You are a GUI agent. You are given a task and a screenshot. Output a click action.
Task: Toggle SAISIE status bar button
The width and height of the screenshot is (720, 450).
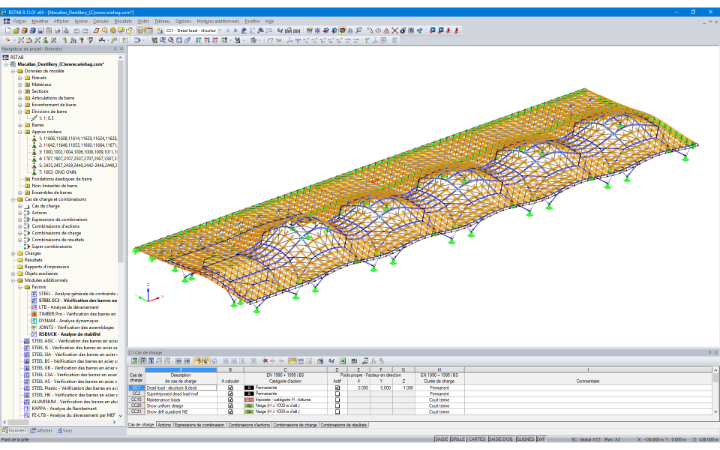pos(441,439)
